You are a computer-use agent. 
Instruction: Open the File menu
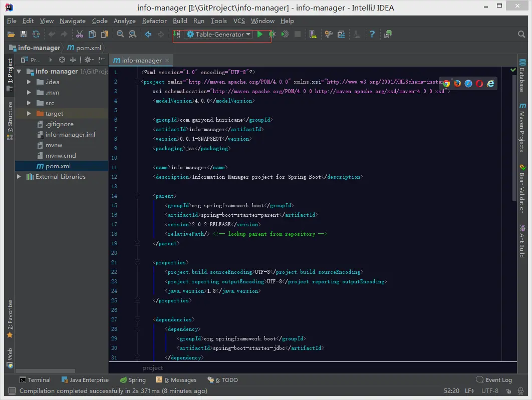12,21
